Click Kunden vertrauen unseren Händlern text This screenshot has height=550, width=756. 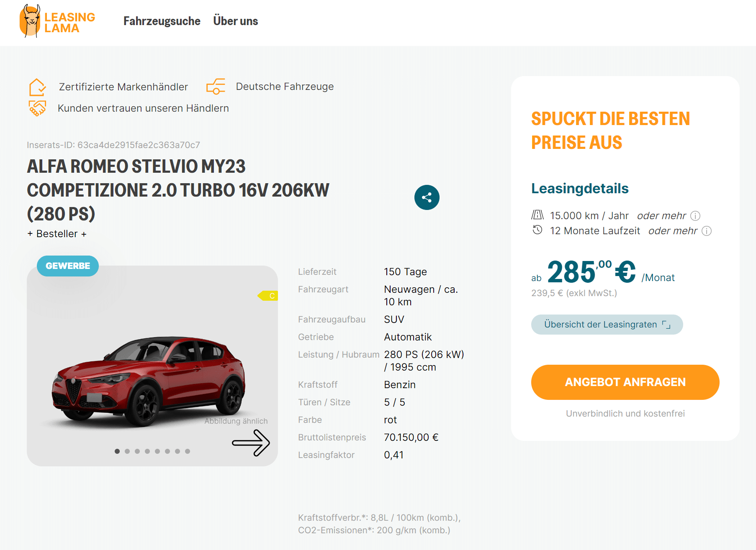143,108
